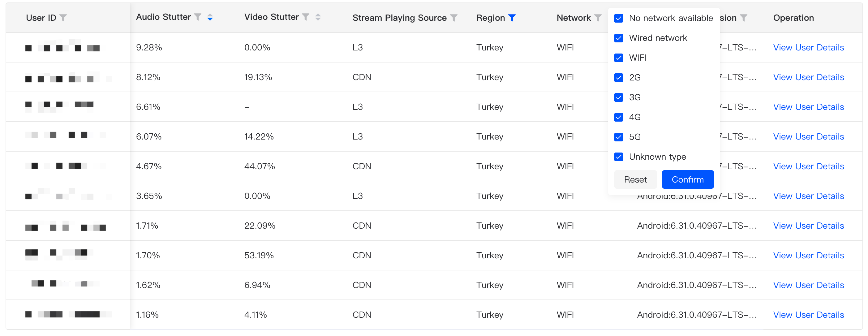868x336 pixels.
Task: Sort by Video Stutter arrows
Action: pos(318,17)
